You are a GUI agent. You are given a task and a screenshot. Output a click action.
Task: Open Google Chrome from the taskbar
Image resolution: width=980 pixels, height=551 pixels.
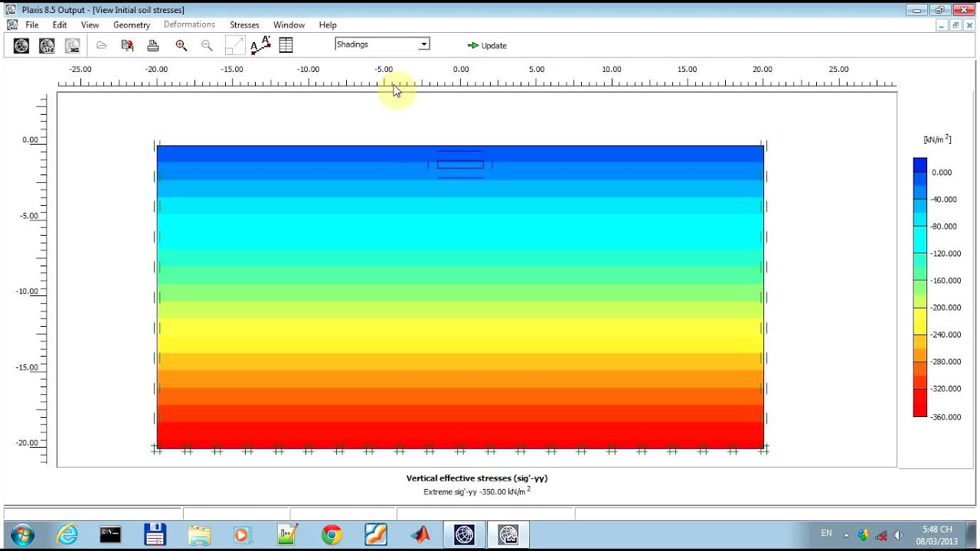[332, 534]
